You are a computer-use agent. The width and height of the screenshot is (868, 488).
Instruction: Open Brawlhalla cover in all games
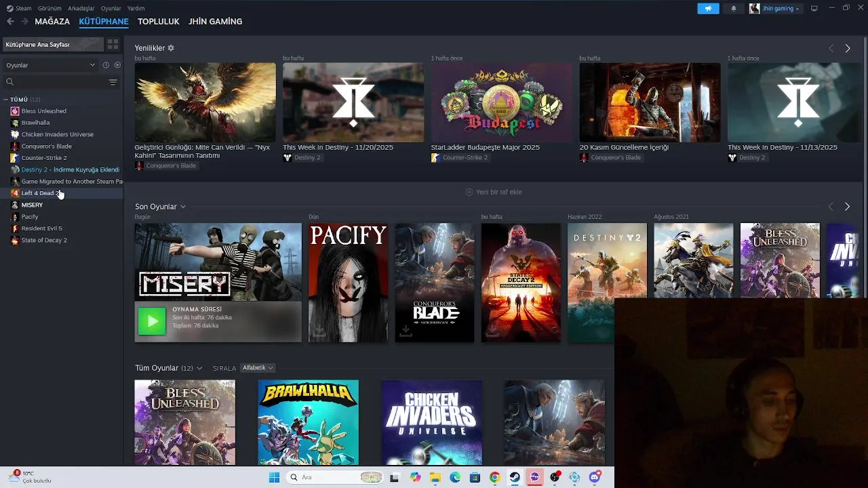point(308,422)
